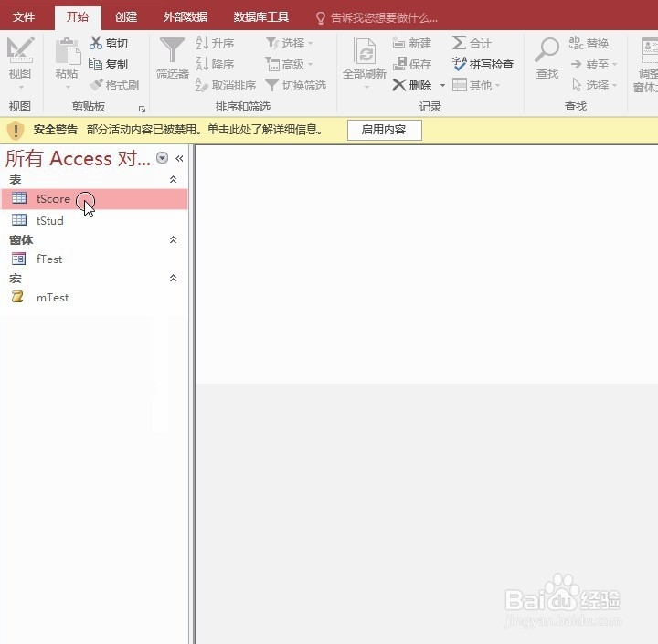Collapse the Forms (窗体) group
Screen dimensions: 658x644
[173, 239]
